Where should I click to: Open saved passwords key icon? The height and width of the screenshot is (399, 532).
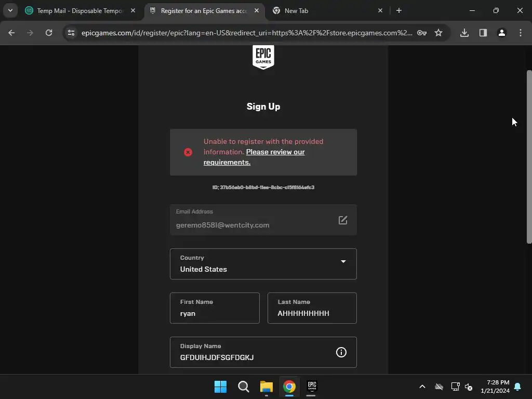422,33
